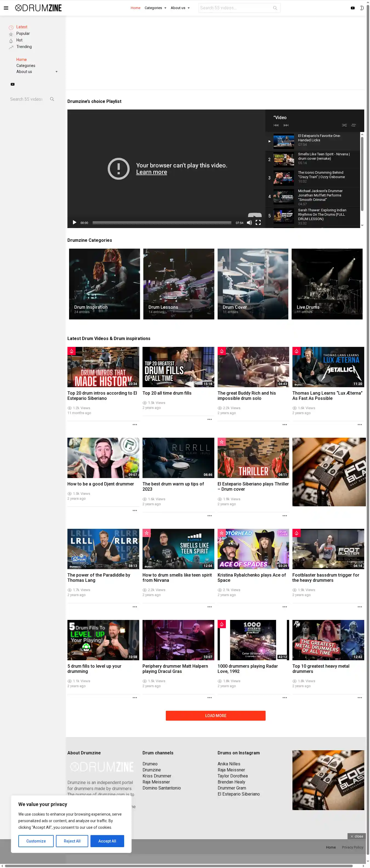Open options dots under Top 20 drum fills
This screenshot has width=370, height=868.
pos(209,420)
